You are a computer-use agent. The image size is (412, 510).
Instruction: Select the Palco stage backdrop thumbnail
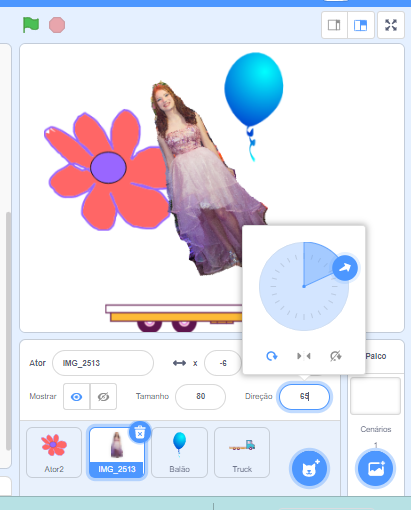pyautogui.click(x=375, y=396)
